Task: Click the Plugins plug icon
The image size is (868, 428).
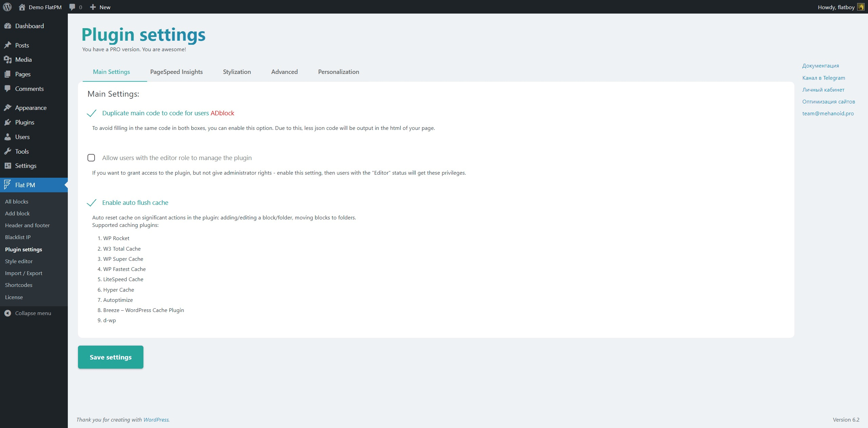Action: 8,122
